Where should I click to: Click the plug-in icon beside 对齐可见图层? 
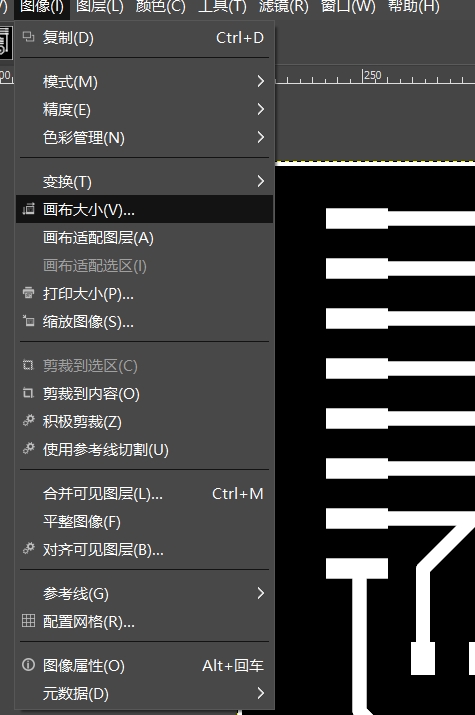28,549
